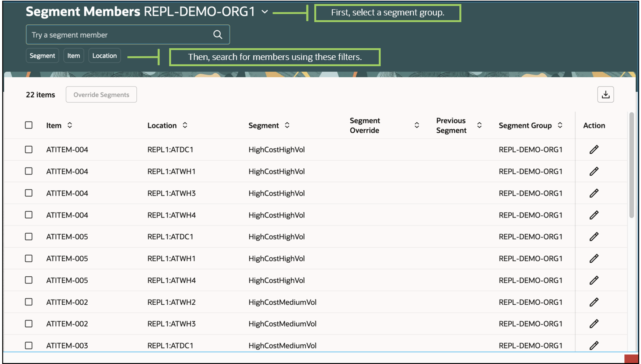
Task: Open the segment group dropdown chevron
Action: 265,12
